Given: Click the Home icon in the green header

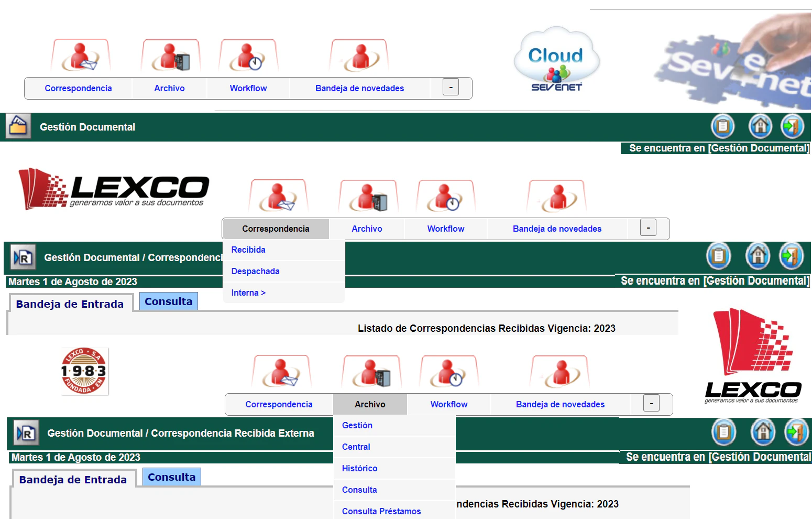Looking at the screenshot, I should [x=760, y=126].
